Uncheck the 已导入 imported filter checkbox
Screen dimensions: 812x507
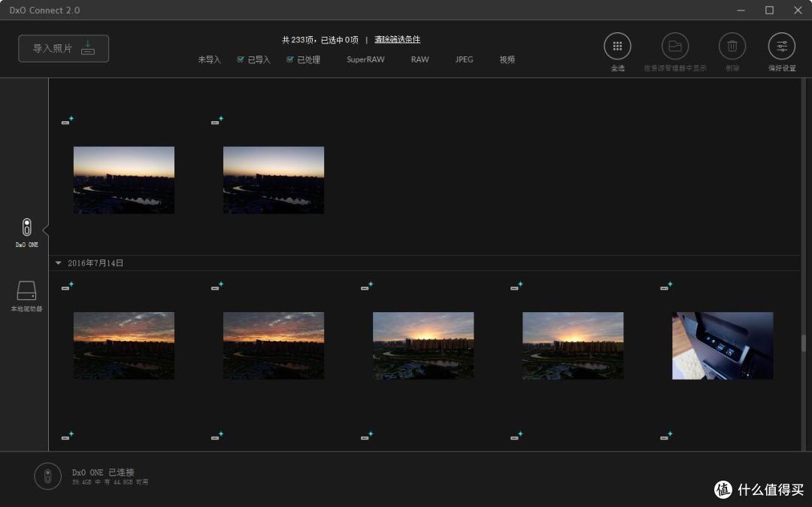point(241,59)
